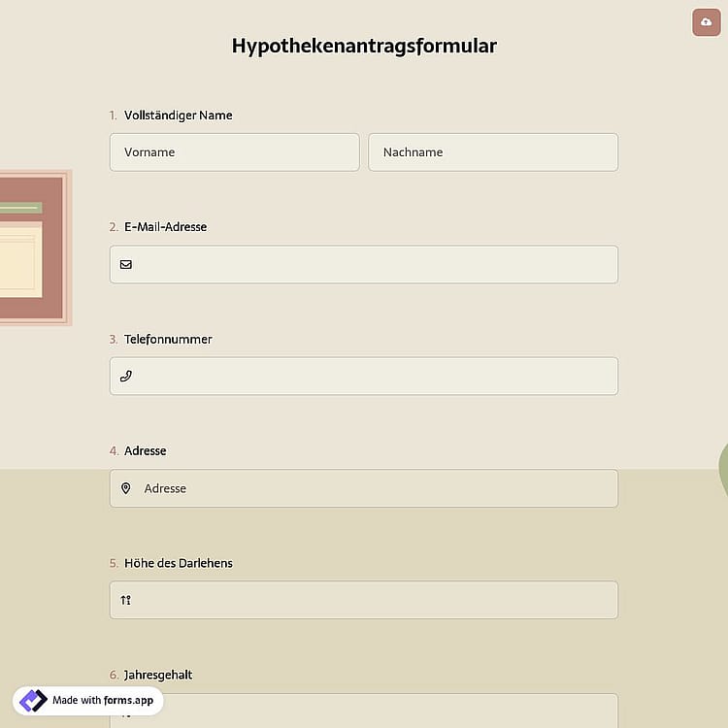Focus the Vorname input field
This screenshot has height=728, width=728.
click(235, 152)
